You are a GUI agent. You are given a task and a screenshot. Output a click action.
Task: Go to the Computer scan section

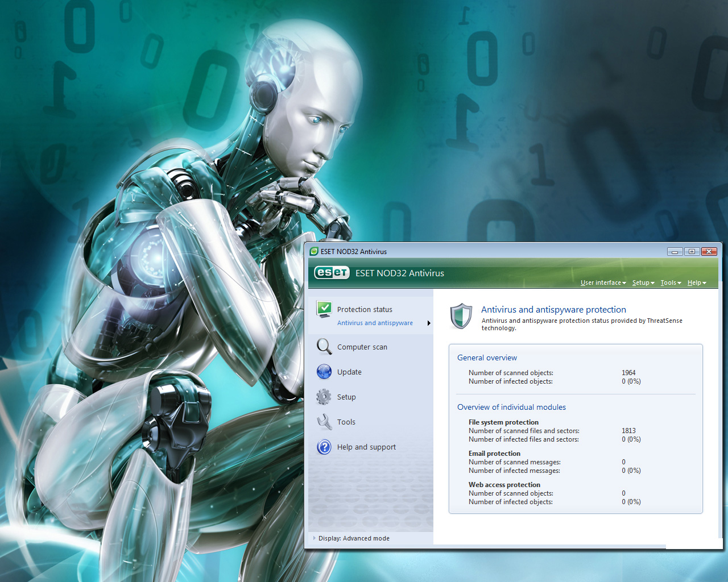pos(362,347)
